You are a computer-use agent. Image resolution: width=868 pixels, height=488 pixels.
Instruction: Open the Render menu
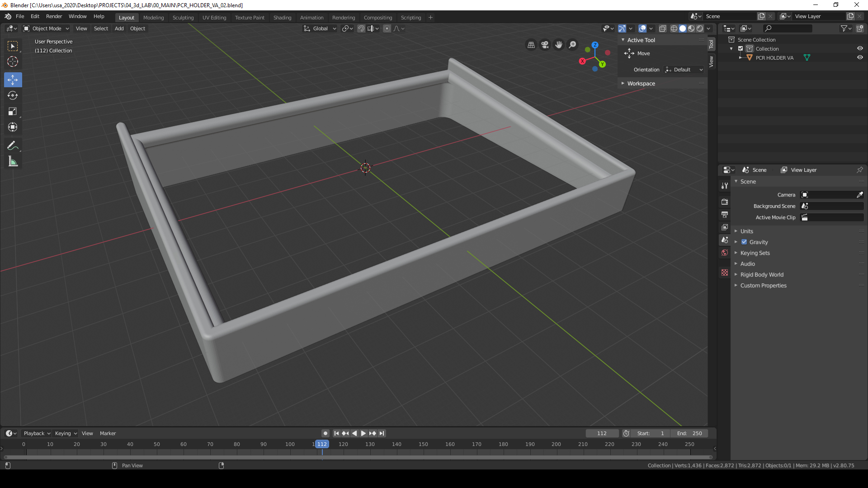pos(54,16)
